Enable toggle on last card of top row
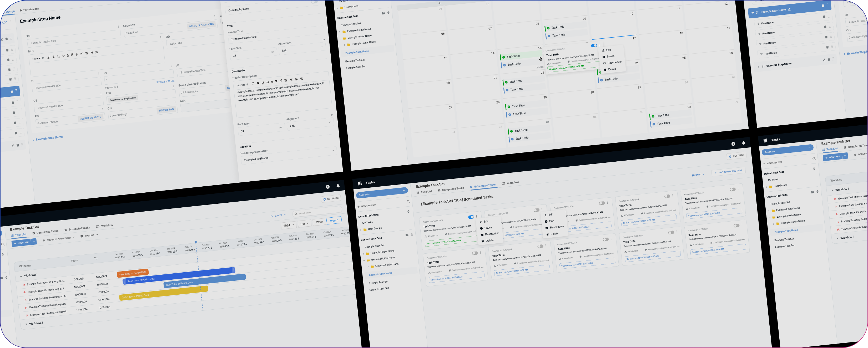The height and width of the screenshot is (348, 868). point(733,190)
